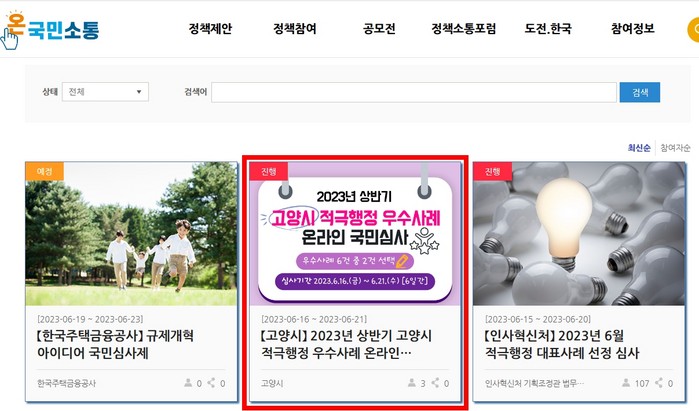
Task: Sort the list by 참여자순
Action: point(675,148)
